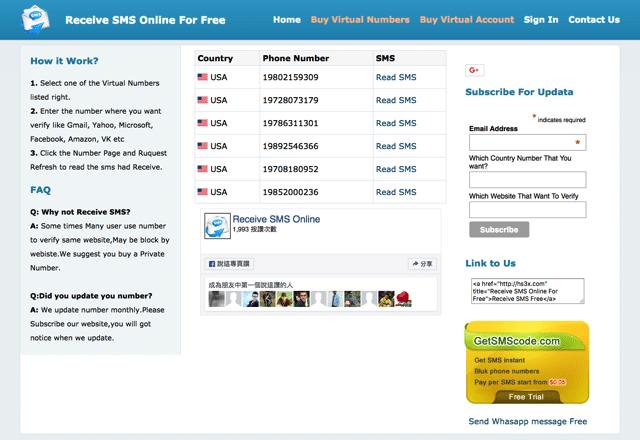The image size is (640, 440).
Task: Read SMS for number 19852000236
Action: pos(396,192)
